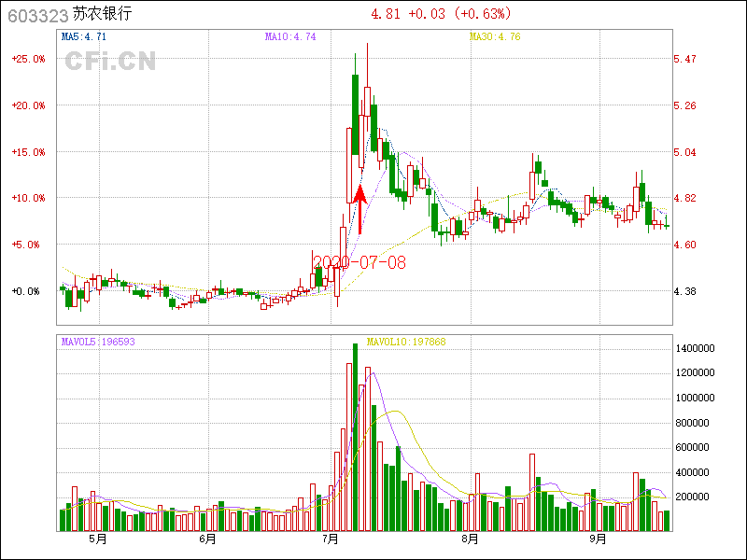Select the 5月 label on time axis
Viewport: 747px width, 560px height.
pos(97,539)
